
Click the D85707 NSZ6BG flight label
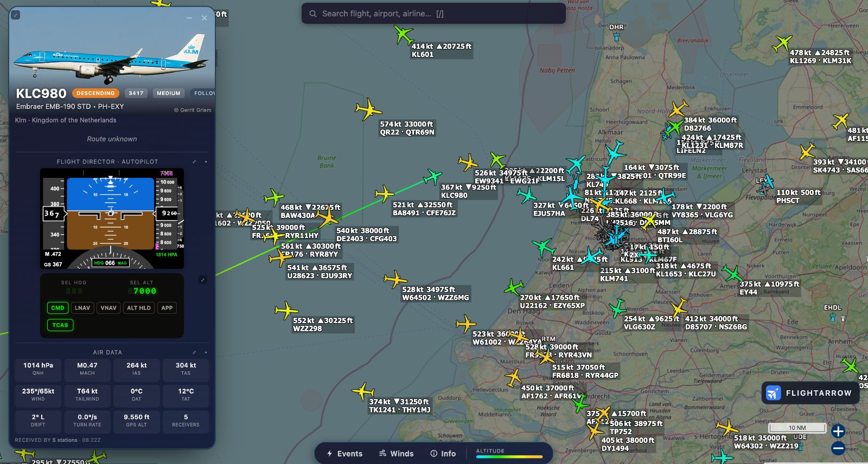point(716,323)
